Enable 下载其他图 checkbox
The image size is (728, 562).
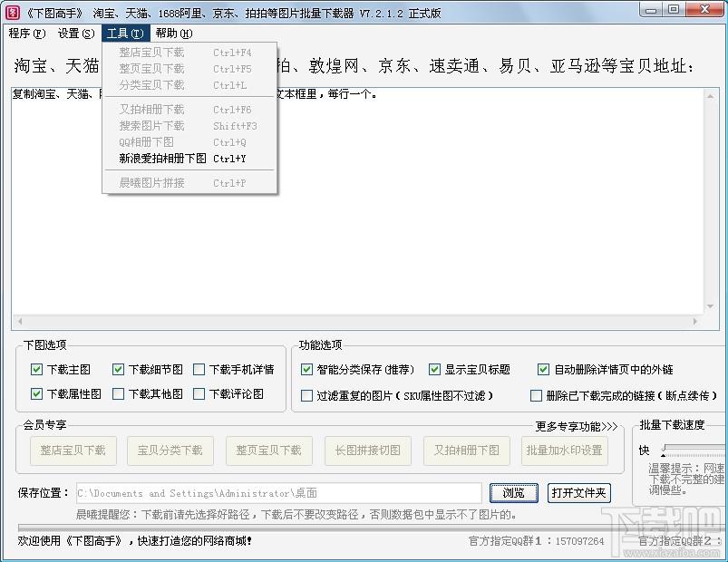(x=119, y=394)
